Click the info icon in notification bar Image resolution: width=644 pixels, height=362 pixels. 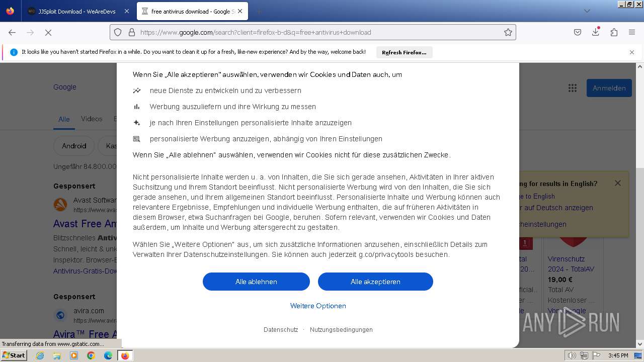pyautogui.click(x=14, y=52)
